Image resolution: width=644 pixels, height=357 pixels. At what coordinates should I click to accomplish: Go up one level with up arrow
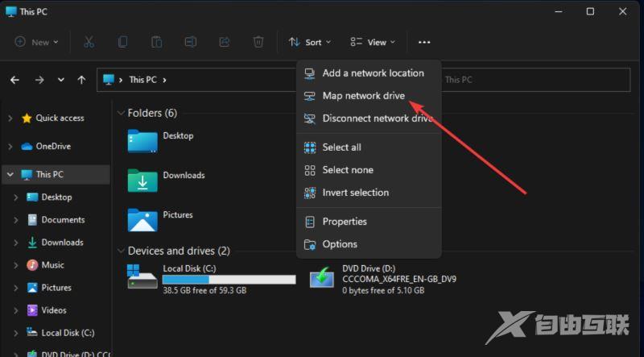coord(82,80)
